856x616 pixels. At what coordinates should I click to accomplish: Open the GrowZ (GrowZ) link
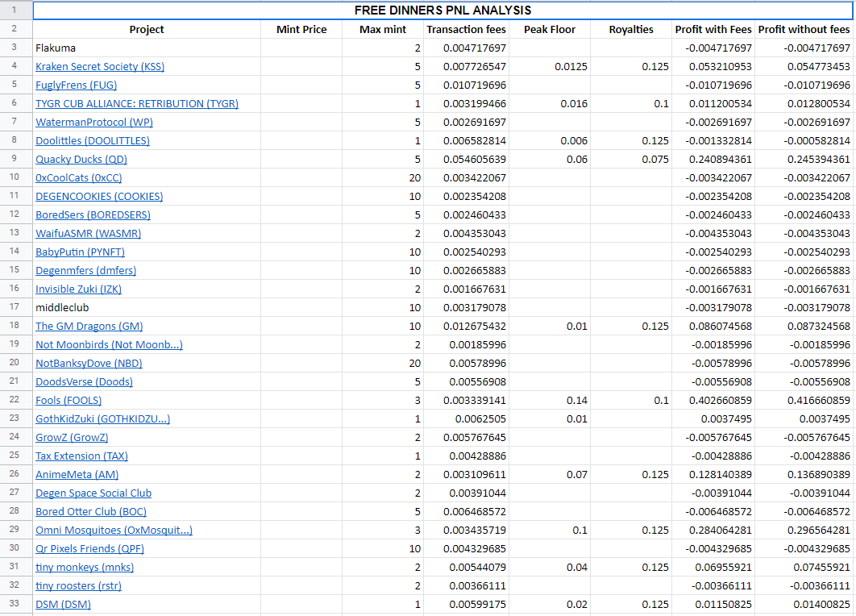tap(72, 438)
